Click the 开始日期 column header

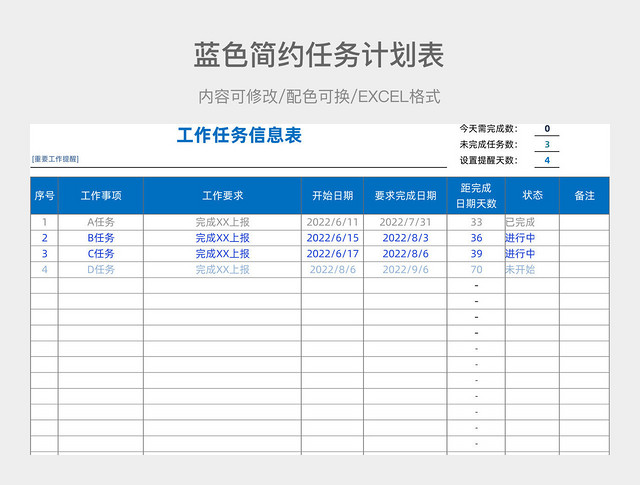coord(333,196)
